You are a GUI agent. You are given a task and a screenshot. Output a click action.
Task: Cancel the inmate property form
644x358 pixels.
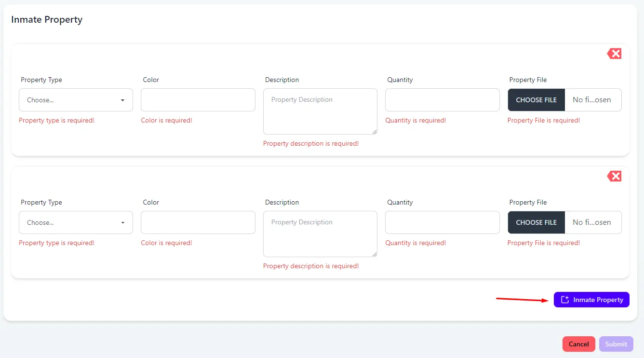(578, 344)
